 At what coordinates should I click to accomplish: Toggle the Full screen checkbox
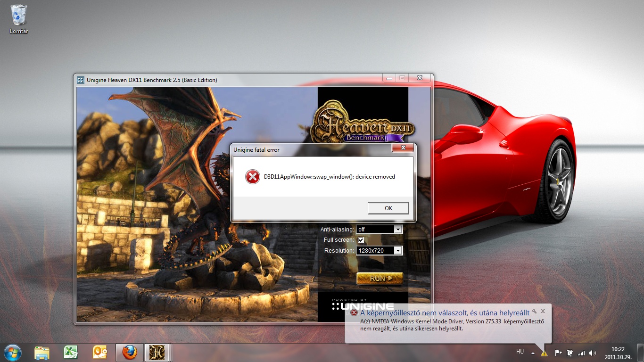(361, 240)
